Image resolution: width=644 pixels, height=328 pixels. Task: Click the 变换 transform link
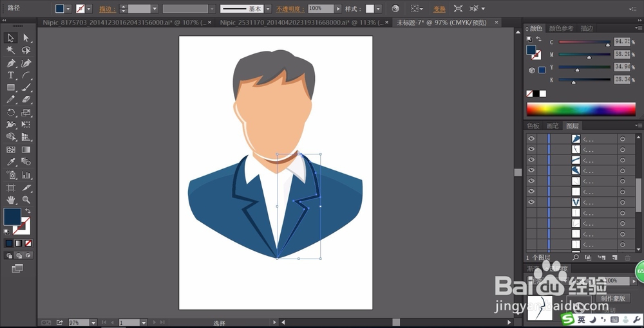pos(439,9)
